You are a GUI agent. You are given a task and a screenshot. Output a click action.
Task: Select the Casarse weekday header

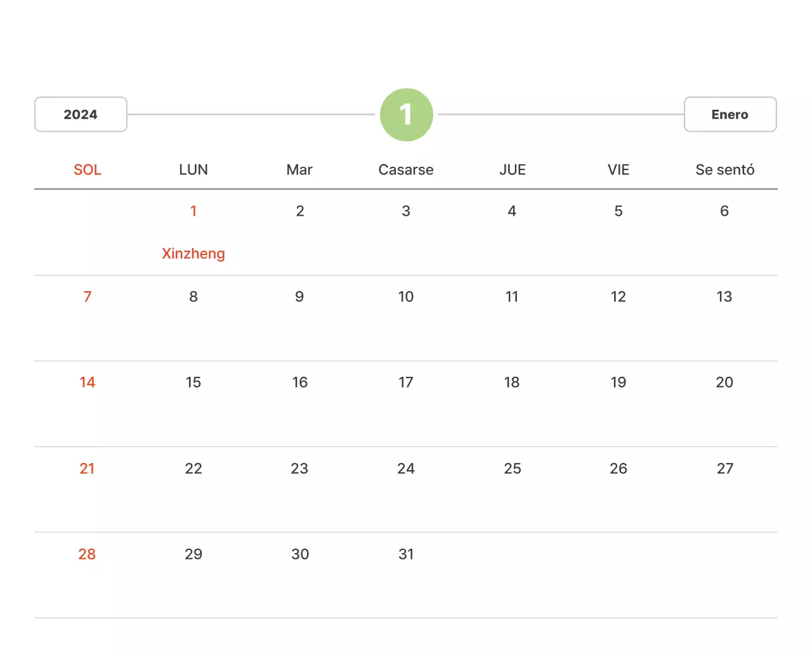pyautogui.click(x=406, y=169)
